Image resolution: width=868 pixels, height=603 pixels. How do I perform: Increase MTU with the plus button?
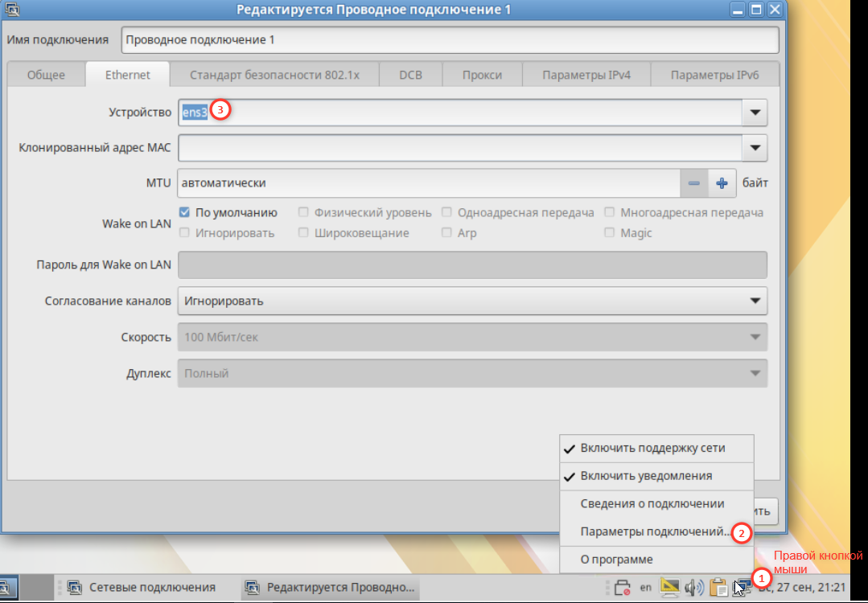pos(722,183)
